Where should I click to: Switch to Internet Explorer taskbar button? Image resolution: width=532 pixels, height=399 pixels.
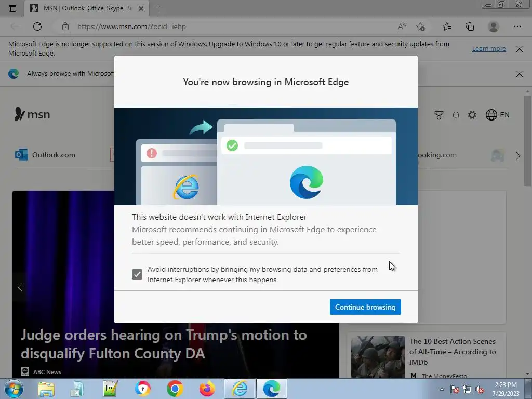(x=240, y=389)
